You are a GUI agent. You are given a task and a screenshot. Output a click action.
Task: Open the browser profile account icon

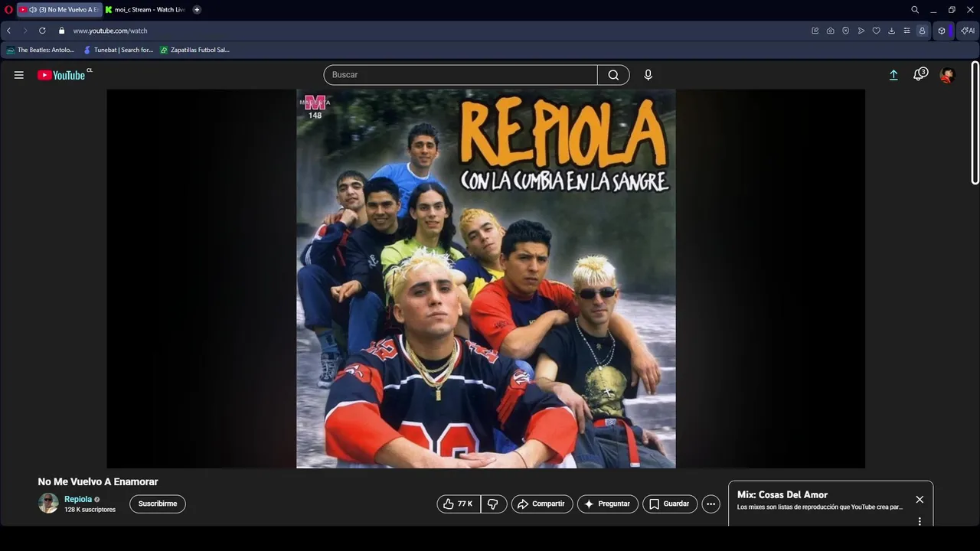click(922, 31)
